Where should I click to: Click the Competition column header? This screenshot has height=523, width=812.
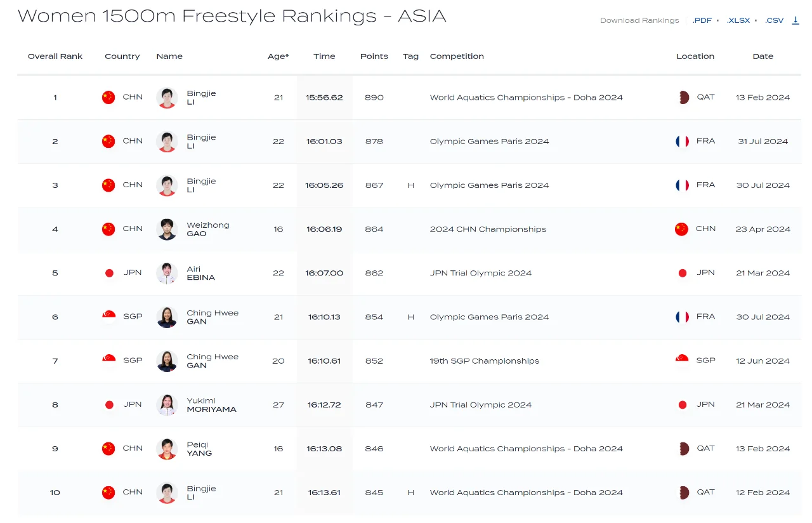coord(457,56)
